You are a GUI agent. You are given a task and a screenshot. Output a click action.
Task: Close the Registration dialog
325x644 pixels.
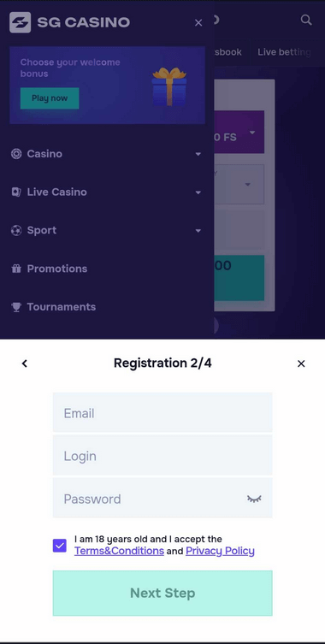(301, 363)
